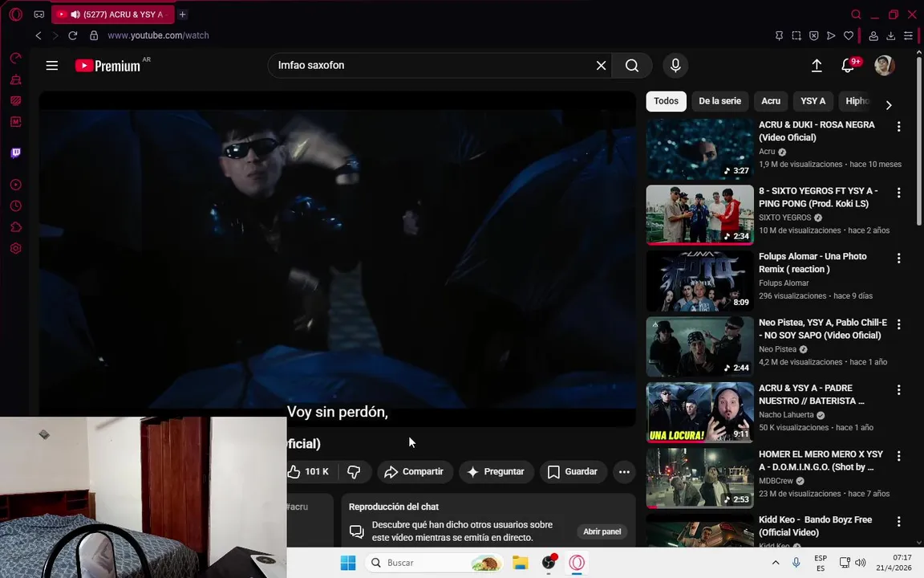Image resolution: width=924 pixels, height=578 pixels.
Task: Open options for ACRU & DUKI - ROSA NEGRA
Action: (x=898, y=126)
